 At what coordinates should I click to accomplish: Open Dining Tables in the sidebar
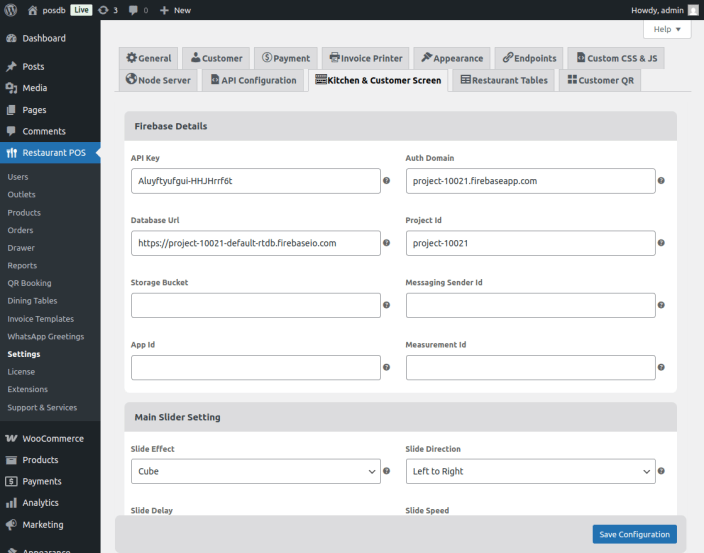(x=32, y=301)
